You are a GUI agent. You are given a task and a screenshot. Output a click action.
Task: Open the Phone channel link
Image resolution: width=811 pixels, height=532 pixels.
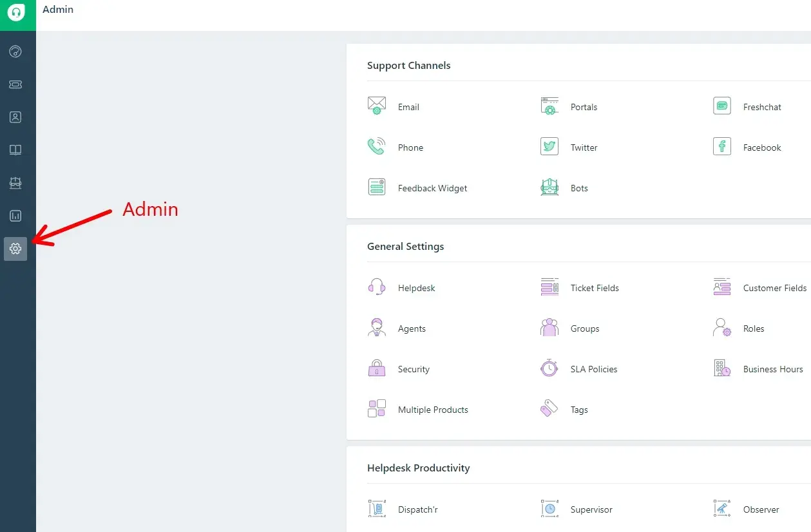click(410, 147)
